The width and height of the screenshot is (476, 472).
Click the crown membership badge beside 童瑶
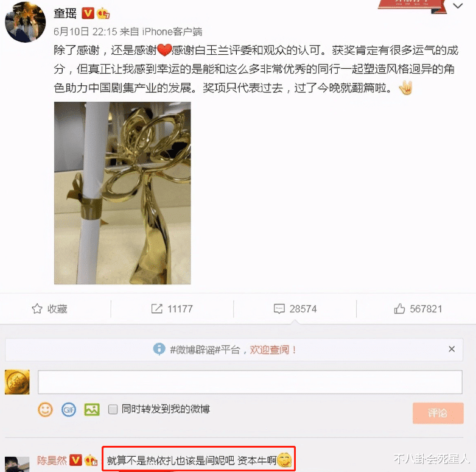coord(103,13)
